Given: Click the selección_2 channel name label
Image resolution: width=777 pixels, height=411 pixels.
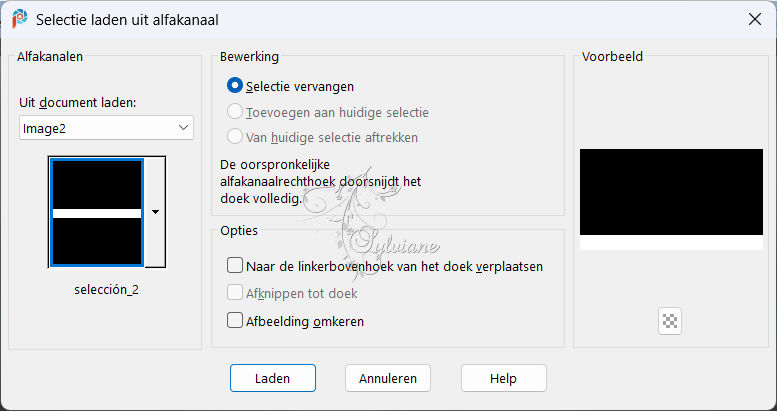Looking at the screenshot, I should coord(107,290).
